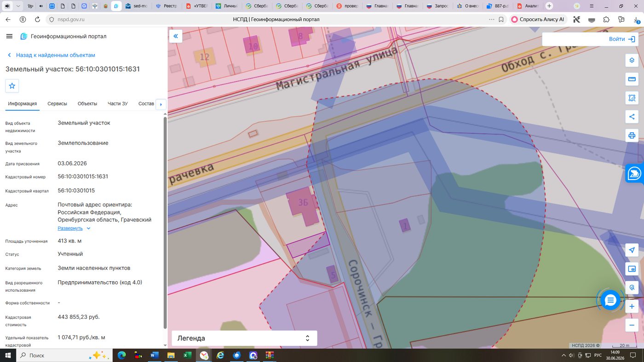This screenshot has height=362, width=644.
Task: Select cadastral number 56:10:0301015:1631 value
Action: [x=83, y=176]
